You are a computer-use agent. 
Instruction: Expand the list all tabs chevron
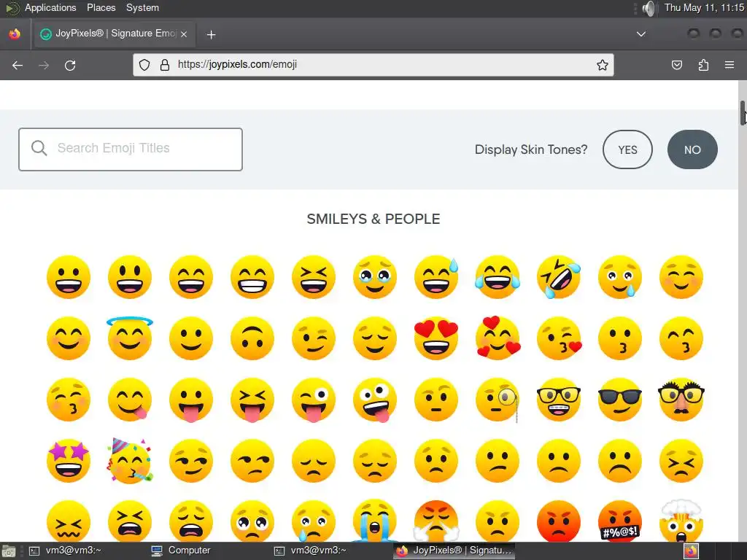pyautogui.click(x=641, y=34)
